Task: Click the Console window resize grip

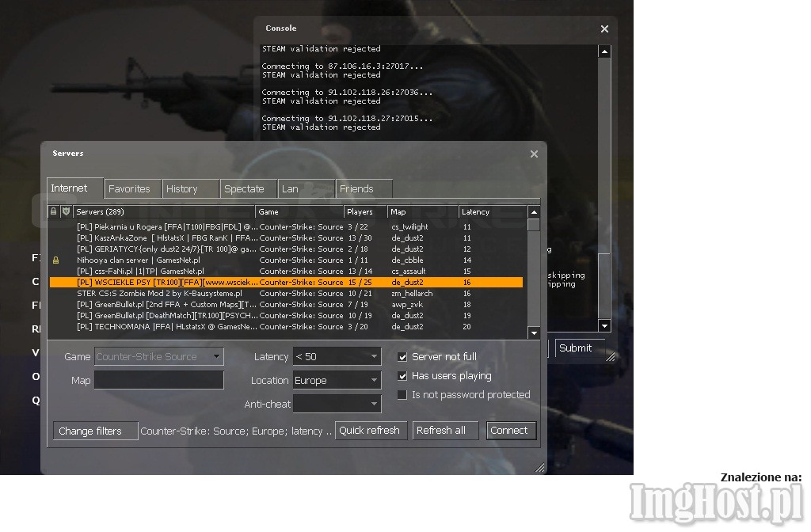Action: pos(611,357)
